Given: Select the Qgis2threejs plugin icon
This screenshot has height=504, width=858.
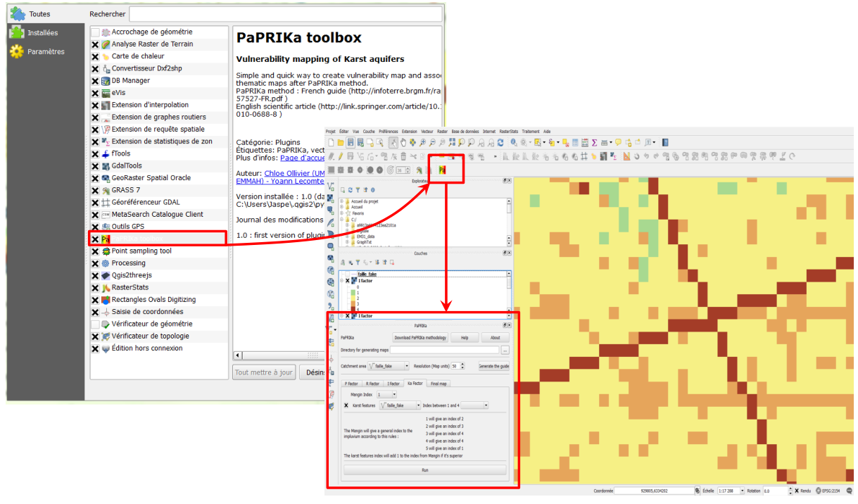Looking at the screenshot, I should click(x=106, y=275).
